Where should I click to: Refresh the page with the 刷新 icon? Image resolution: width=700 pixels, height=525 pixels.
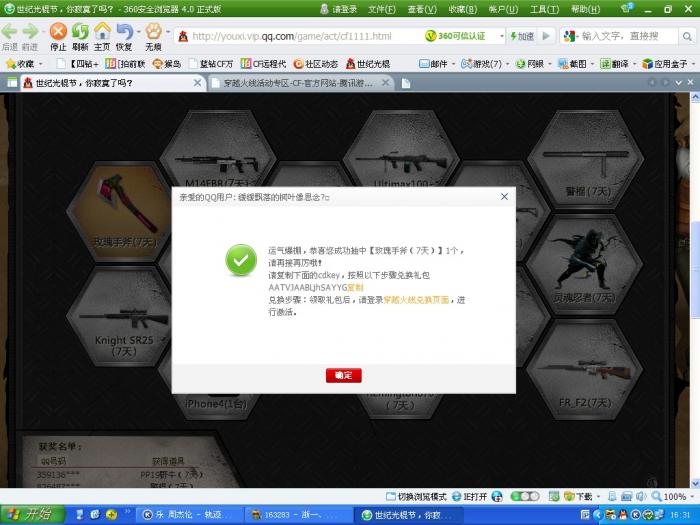click(x=80, y=31)
